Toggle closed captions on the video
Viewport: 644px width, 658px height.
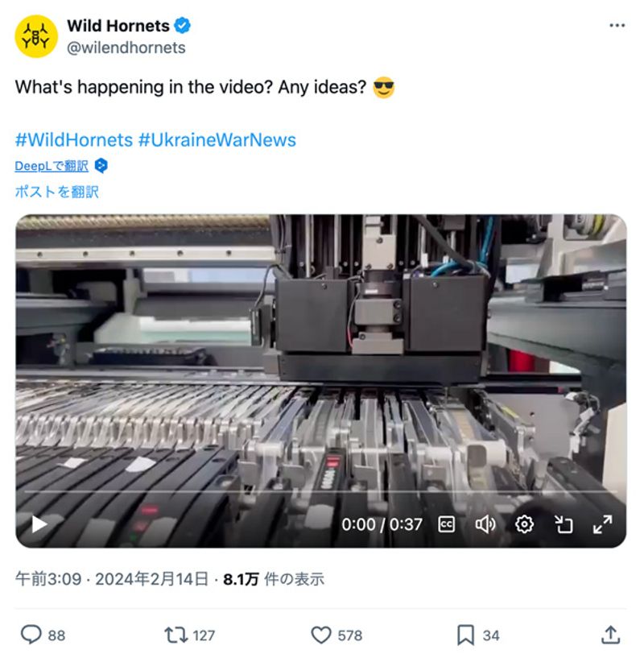click(x=447, y=524)
